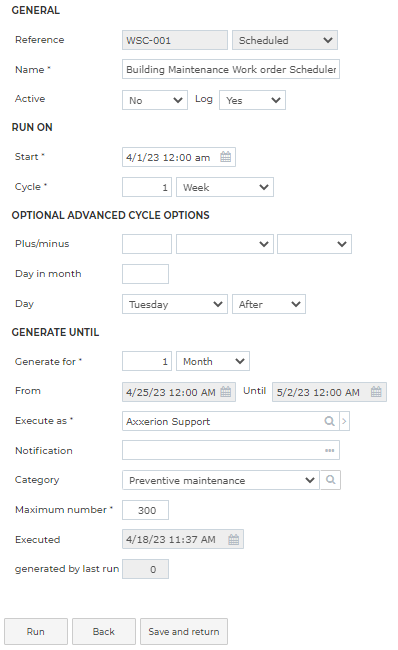The height and width of the screenshot is (650, 398).
Task: Open the Executed date calendar icon
Action: coord(233,539)
